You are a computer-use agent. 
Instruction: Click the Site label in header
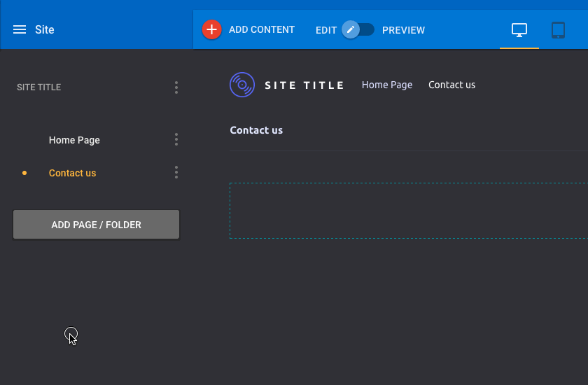pyautogui.click(x=45, y=29)
